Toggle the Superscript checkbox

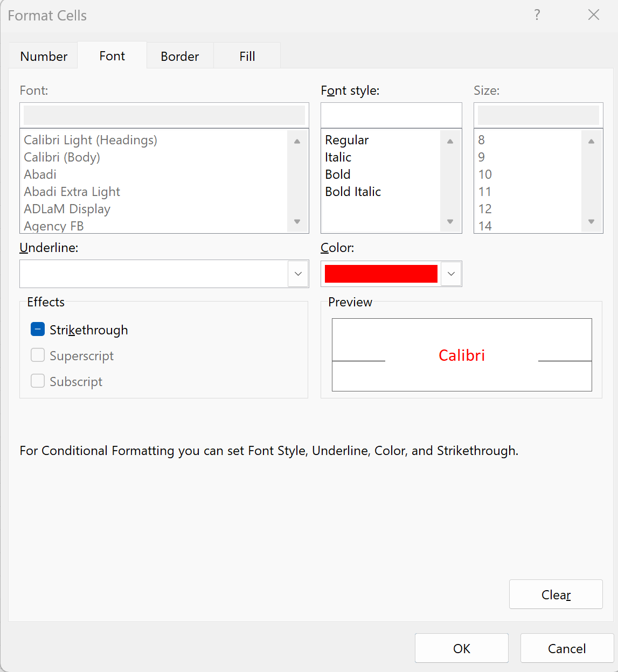coord(38,355)
